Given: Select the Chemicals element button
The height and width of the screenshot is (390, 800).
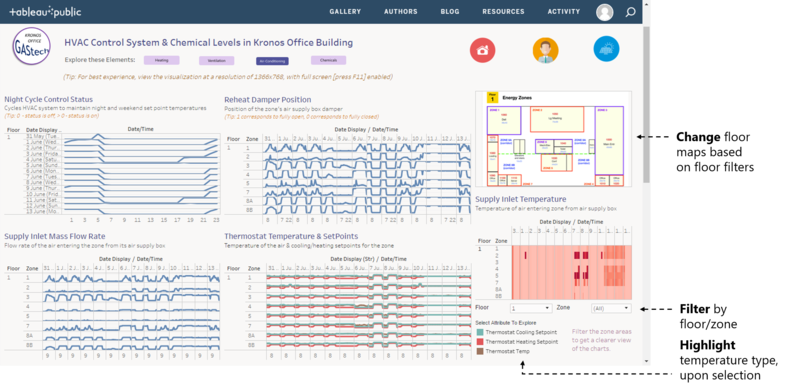Looking at the screenshot, I should [x=329, y=60].
